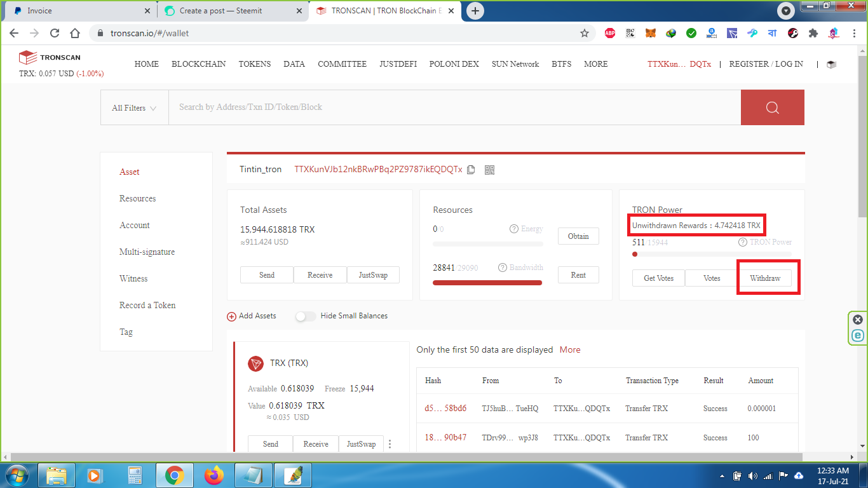Open the three-dot menu in TRX card

coord(390,444)
